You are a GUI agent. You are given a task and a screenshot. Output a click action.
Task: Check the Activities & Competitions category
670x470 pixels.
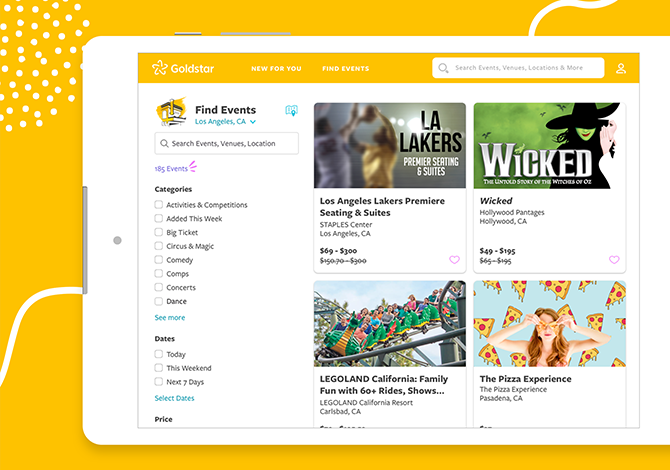[x=159, y=205]
